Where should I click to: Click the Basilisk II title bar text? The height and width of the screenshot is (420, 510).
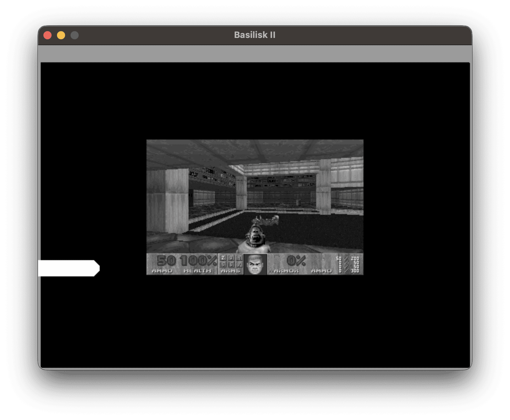pos(255,35)
